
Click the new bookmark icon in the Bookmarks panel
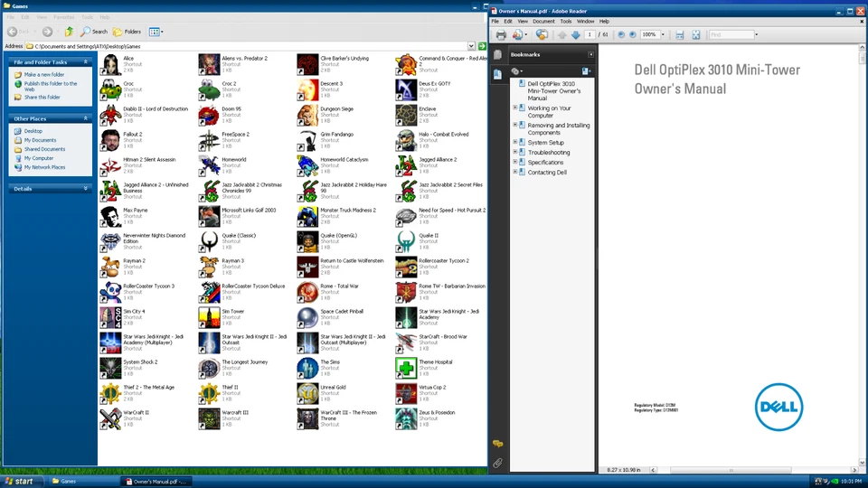coord(586,70)
